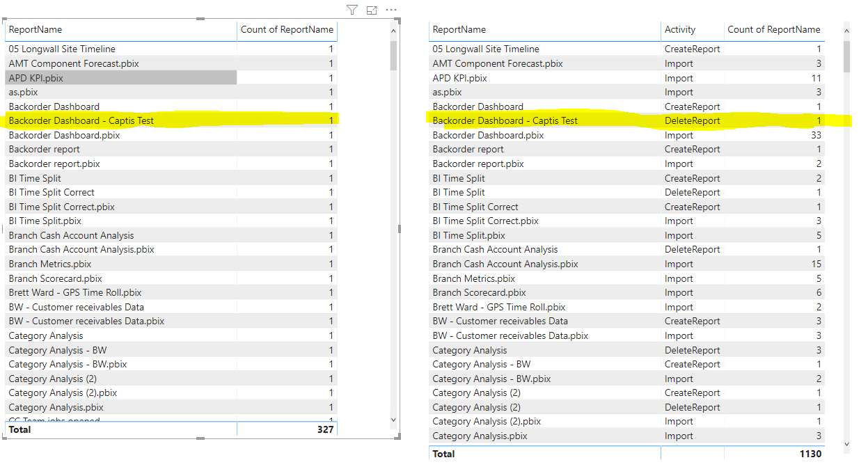Select 'BI Time Split Correct' in left table

point(52,192)
